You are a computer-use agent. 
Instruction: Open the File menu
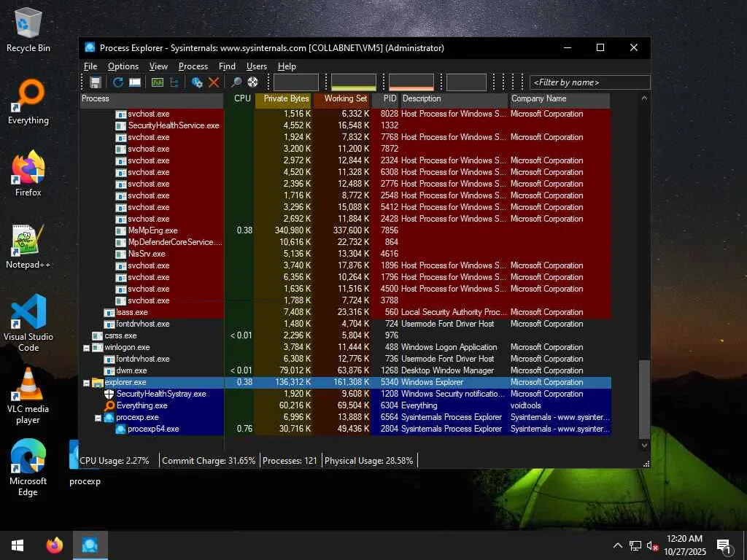coord(90,66)
